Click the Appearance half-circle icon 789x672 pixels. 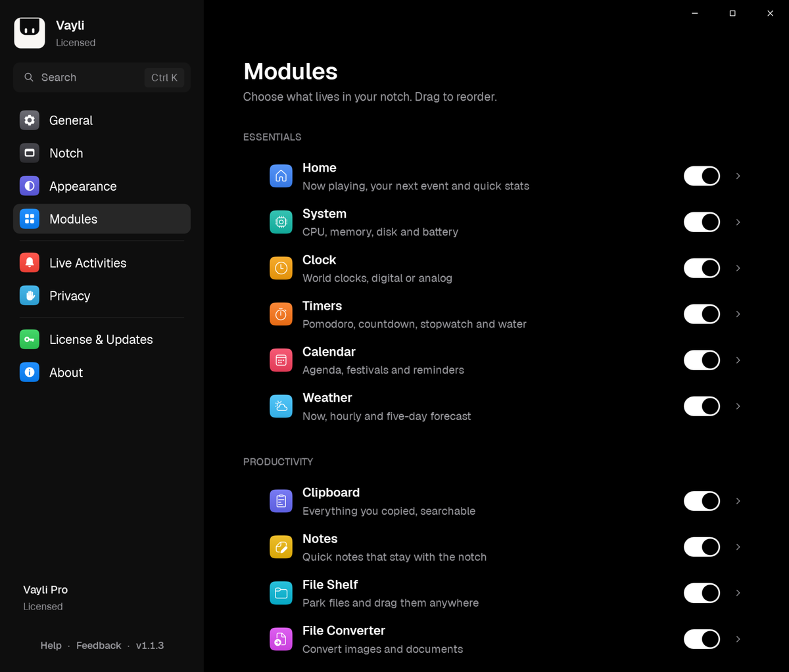30,186
